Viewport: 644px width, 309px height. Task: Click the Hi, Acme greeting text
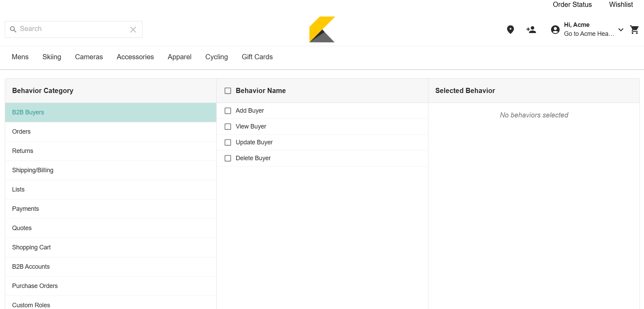(x=577, y=25)
